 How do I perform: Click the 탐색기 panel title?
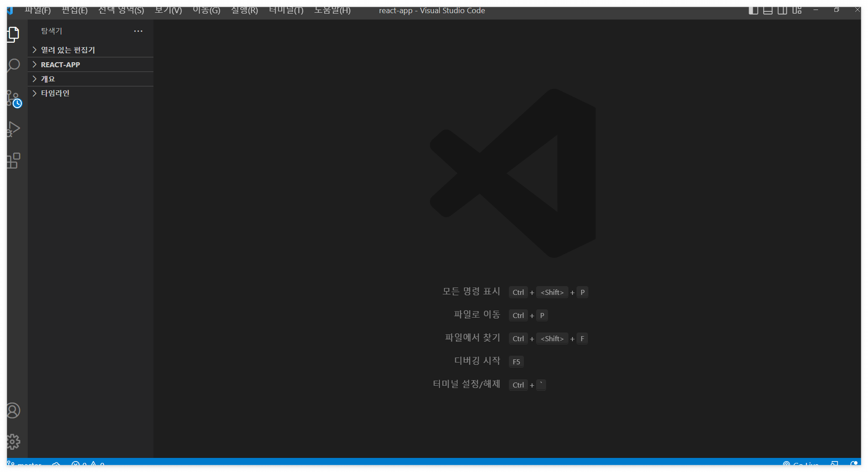[51, 31]
